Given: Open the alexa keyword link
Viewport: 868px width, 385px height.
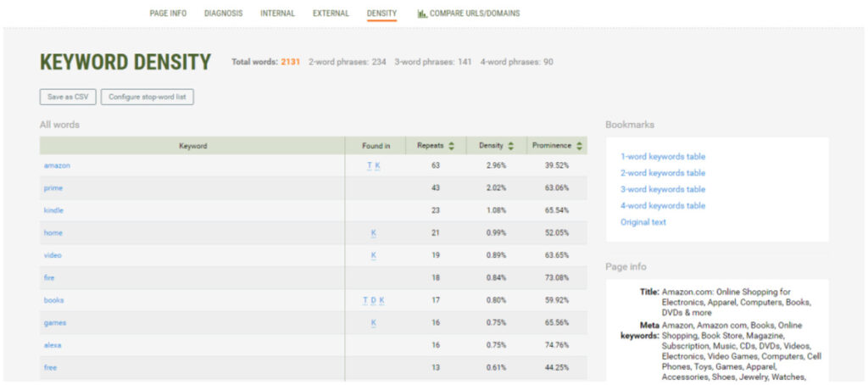Looking at the screenshot, I should point(53,345).
